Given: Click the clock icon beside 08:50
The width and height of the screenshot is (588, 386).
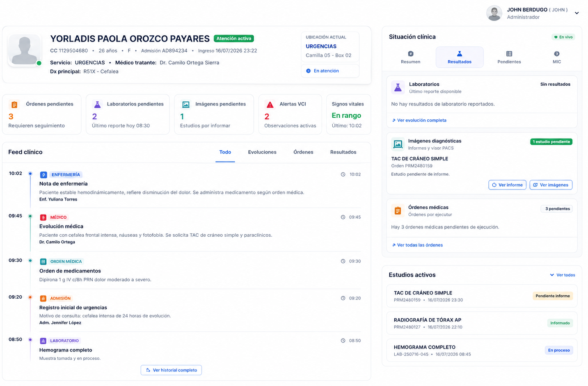Looking at the screenshot, I should click(x=343, y=340).
